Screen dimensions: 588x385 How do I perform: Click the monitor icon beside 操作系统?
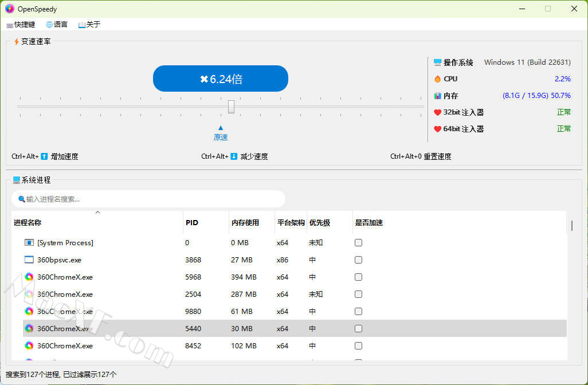click(x=438, y=62)
